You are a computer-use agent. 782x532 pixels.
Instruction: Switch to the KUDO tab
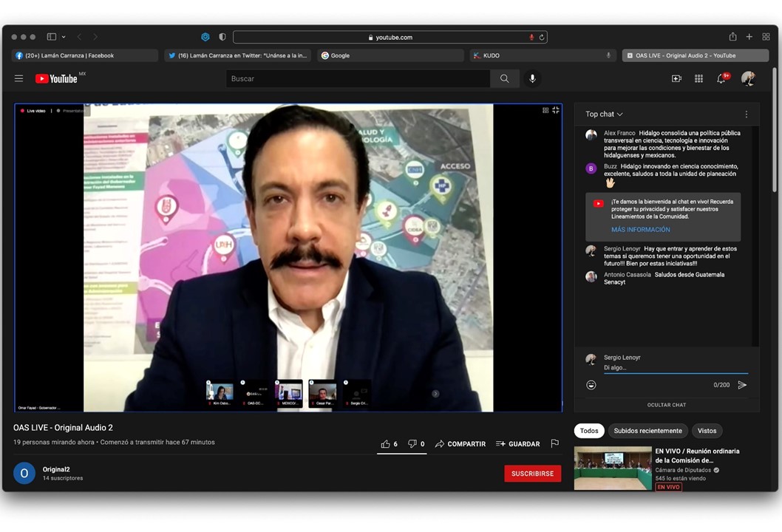coord(543,55)
